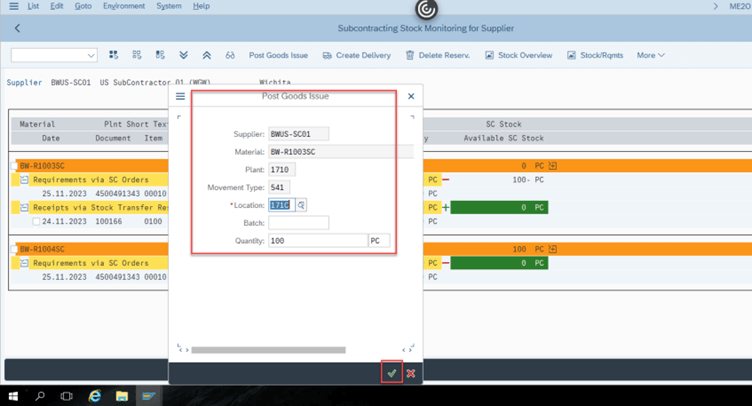Click the Batch input field
Screen dimensions: 752x406
point(298,223)
